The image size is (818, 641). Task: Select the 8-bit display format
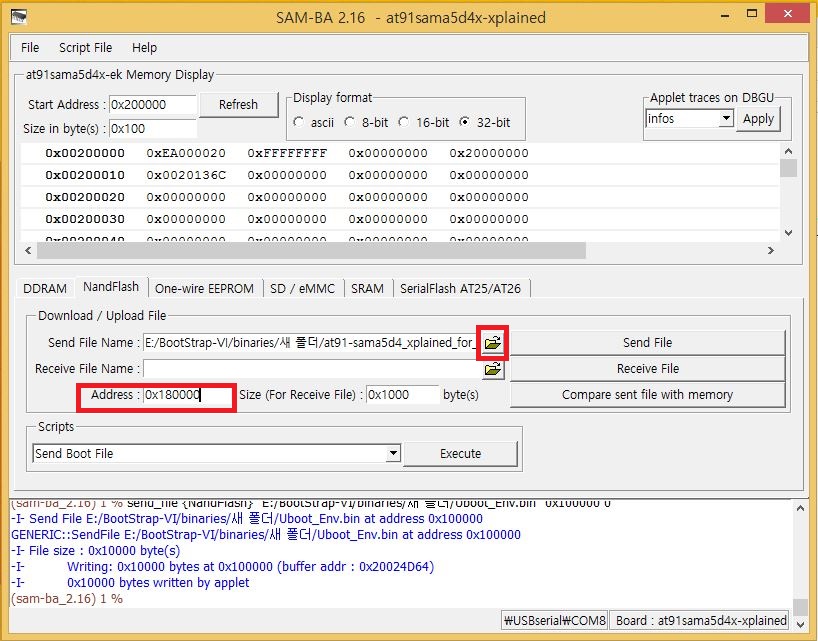click(x=349, y=122)
